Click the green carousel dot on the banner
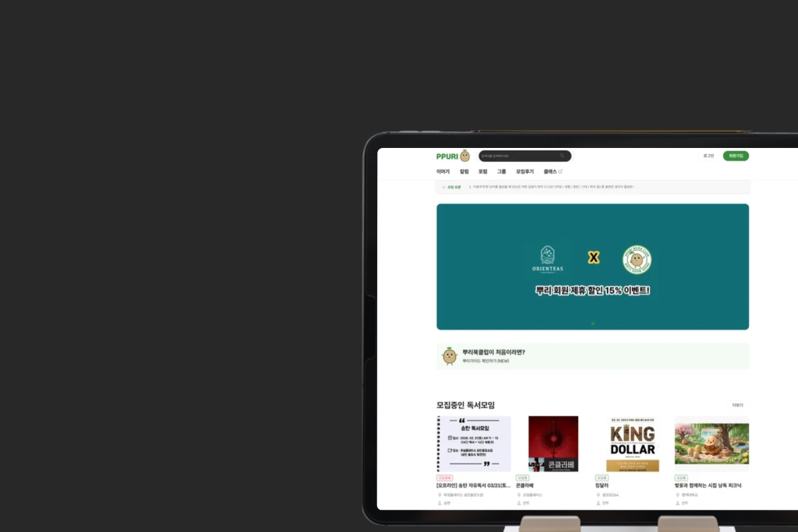The height and width of the screenshot is (532, 798). (593, 323)
